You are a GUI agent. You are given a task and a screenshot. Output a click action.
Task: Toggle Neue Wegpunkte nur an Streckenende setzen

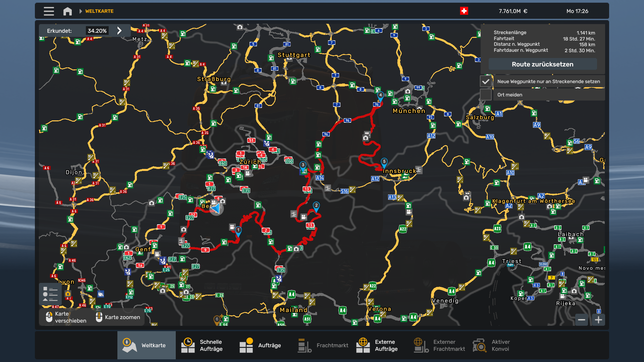[x=485, y=81]
